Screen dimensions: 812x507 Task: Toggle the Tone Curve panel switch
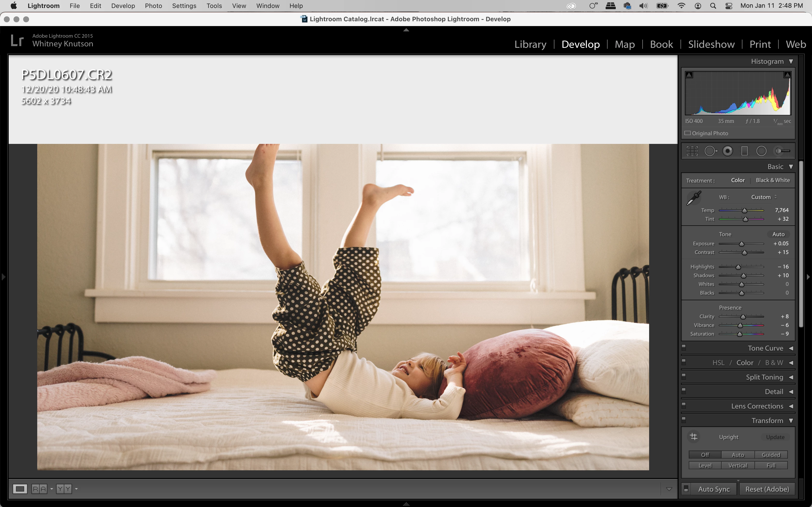coord(684,347)
